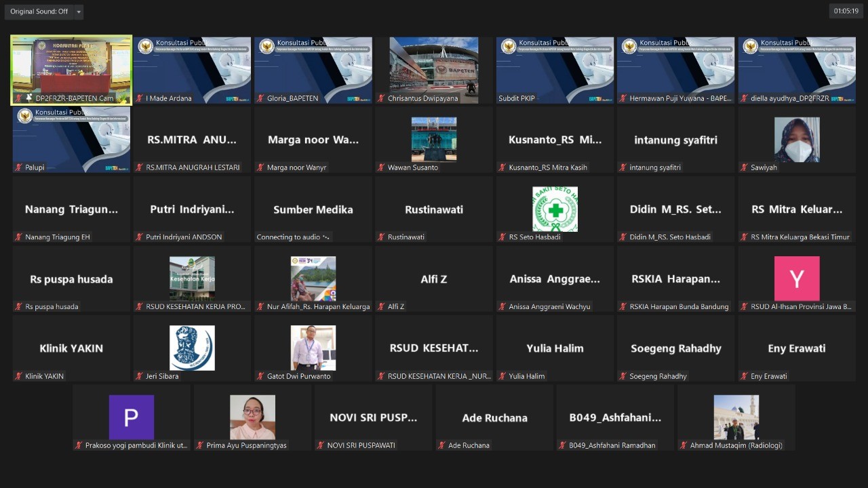This screenshot has height=488, width=868.
Task: Click the Sumber Medika tile connecting to audio
Action: (x=313, y=209)
